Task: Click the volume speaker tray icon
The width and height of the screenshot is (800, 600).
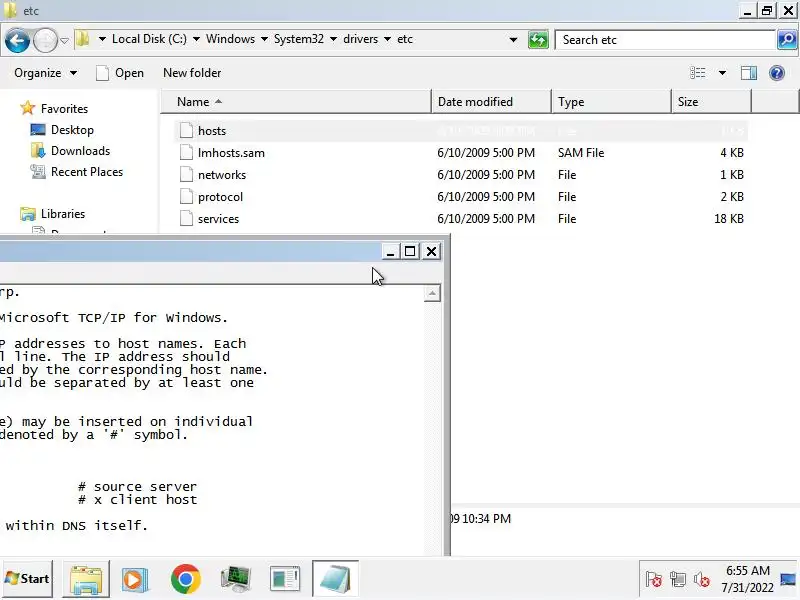Action: pyautogui.click(x=702, y=579)
